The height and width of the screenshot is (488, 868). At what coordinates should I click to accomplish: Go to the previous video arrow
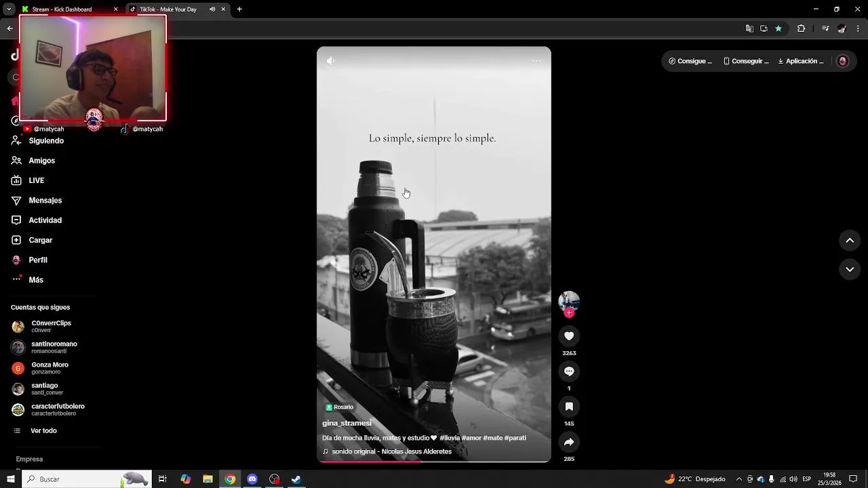click(x=850, y=241)
